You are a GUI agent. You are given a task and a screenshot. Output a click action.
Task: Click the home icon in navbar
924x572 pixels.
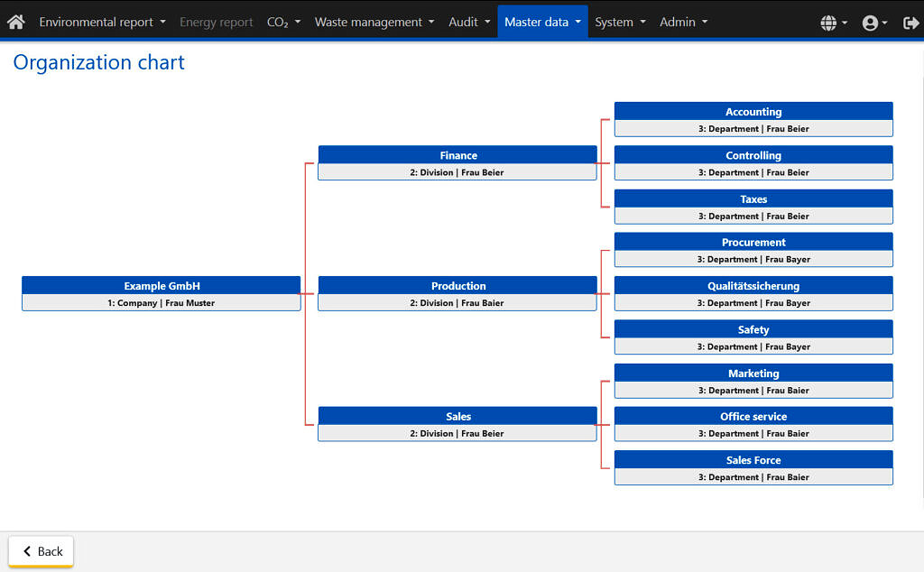[x=15, y=22]
